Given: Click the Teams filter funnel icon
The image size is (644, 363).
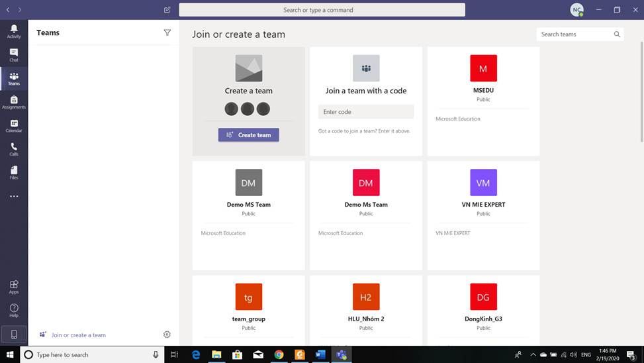Looking at the screenshot, I should 167,32.
